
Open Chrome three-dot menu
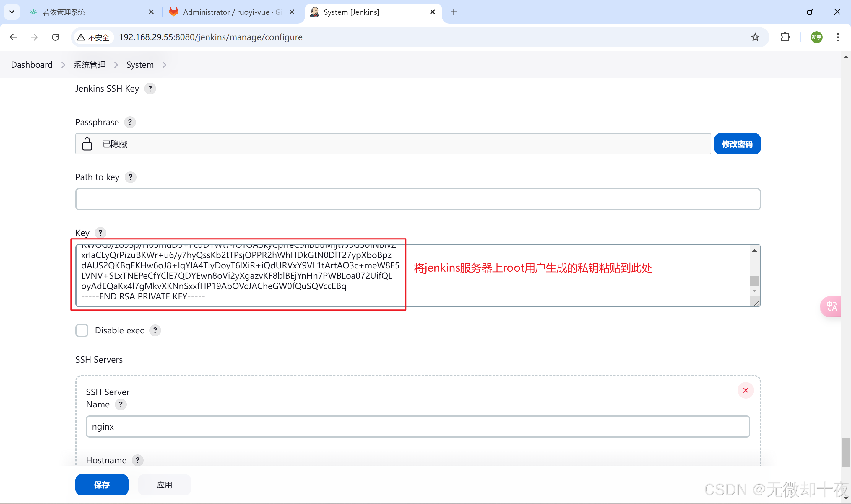(x=838, y=37)
